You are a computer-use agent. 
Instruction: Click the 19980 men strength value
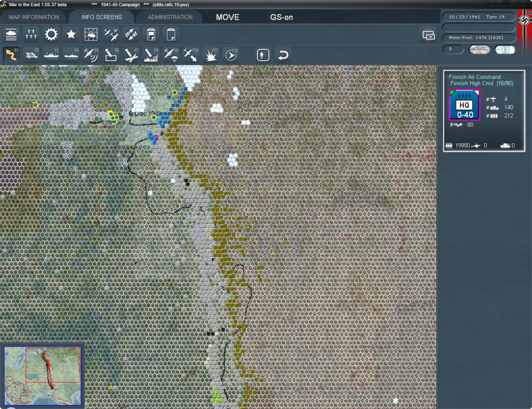(462, 146)
